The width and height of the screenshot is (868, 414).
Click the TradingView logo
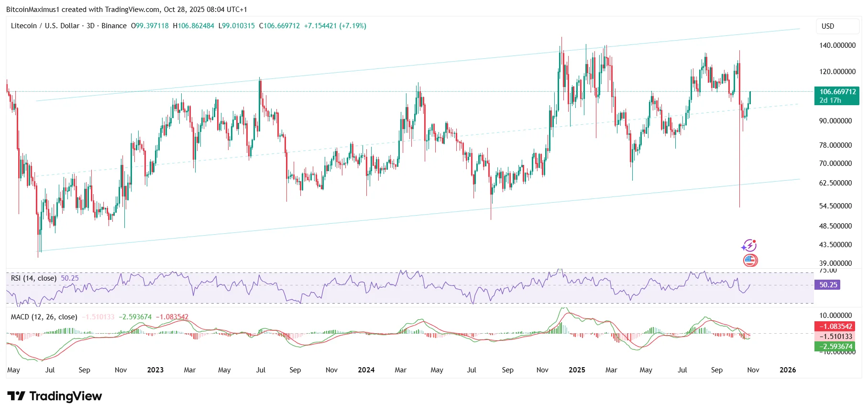point(55,396)
